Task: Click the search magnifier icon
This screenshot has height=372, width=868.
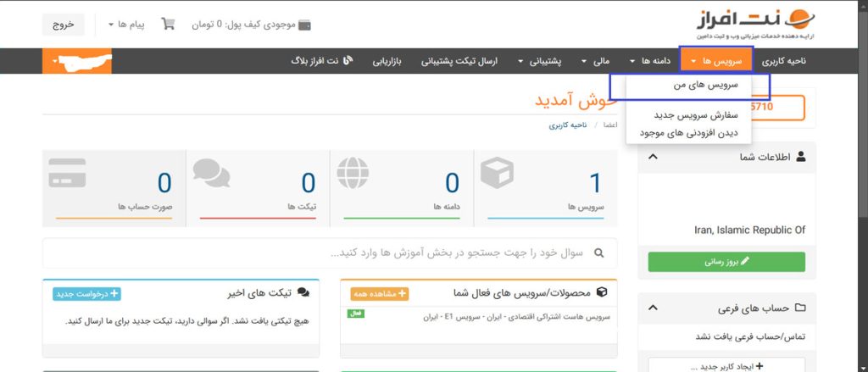Action: [x=600, y=253]
